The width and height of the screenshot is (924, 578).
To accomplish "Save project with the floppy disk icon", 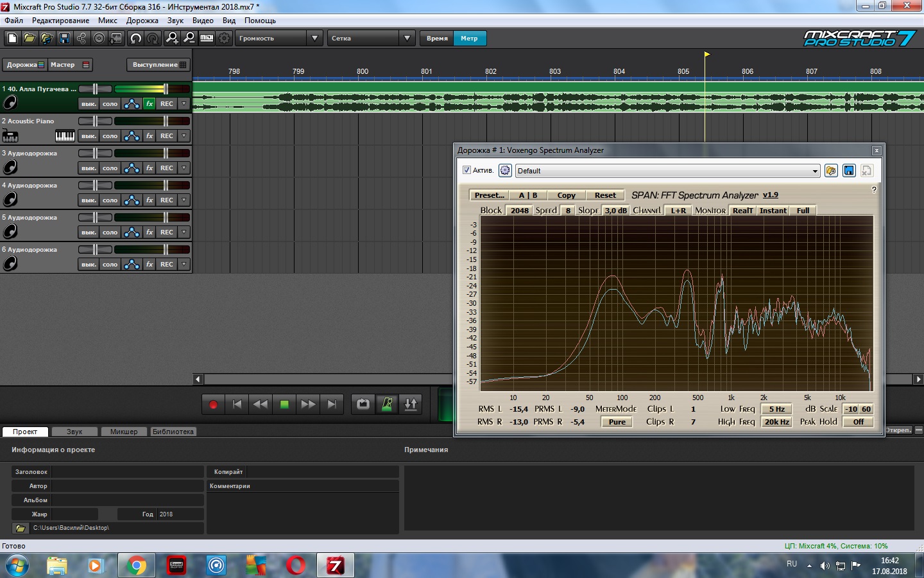I will 64,39.
